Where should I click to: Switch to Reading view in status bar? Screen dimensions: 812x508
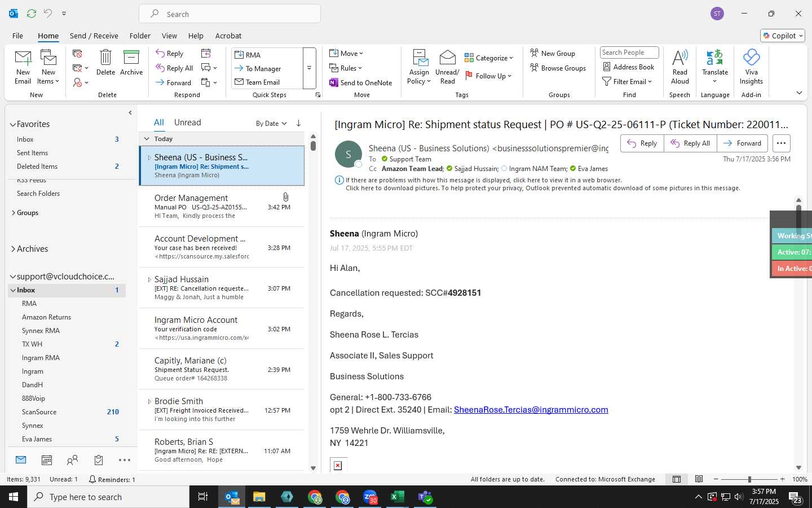[699, 479]
